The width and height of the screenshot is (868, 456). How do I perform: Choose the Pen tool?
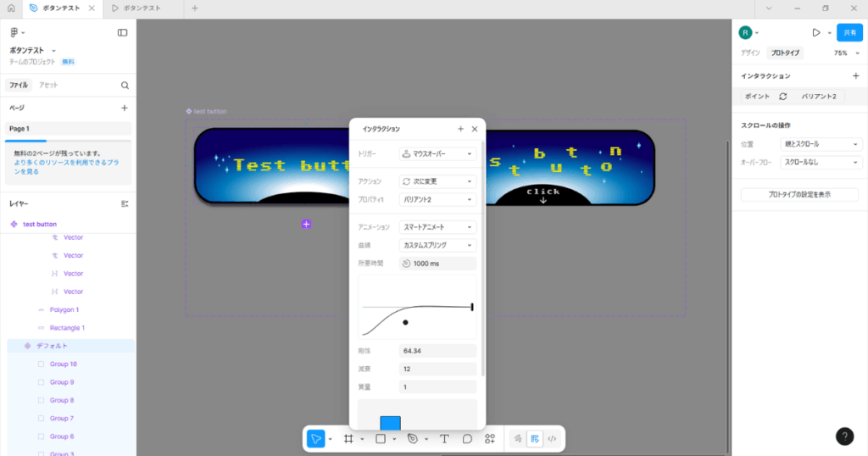point(412,439)
